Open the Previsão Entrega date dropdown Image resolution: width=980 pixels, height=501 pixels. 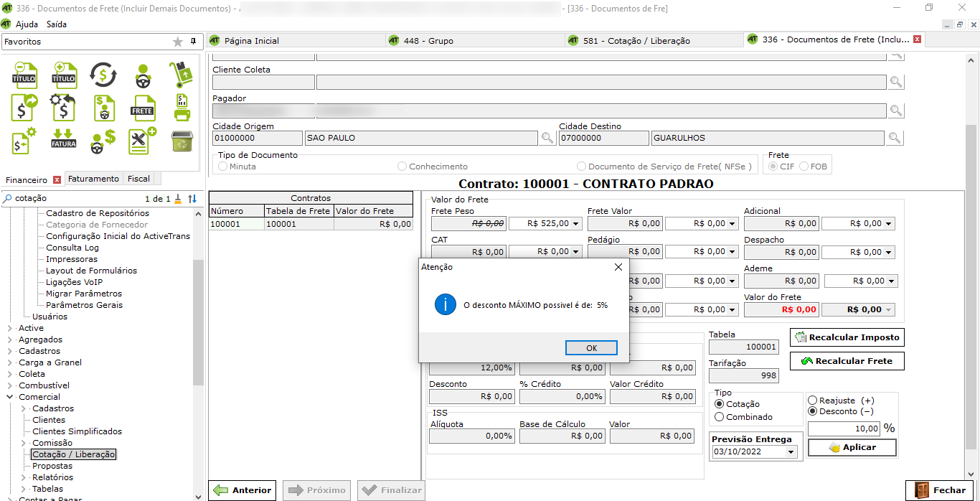791,452
